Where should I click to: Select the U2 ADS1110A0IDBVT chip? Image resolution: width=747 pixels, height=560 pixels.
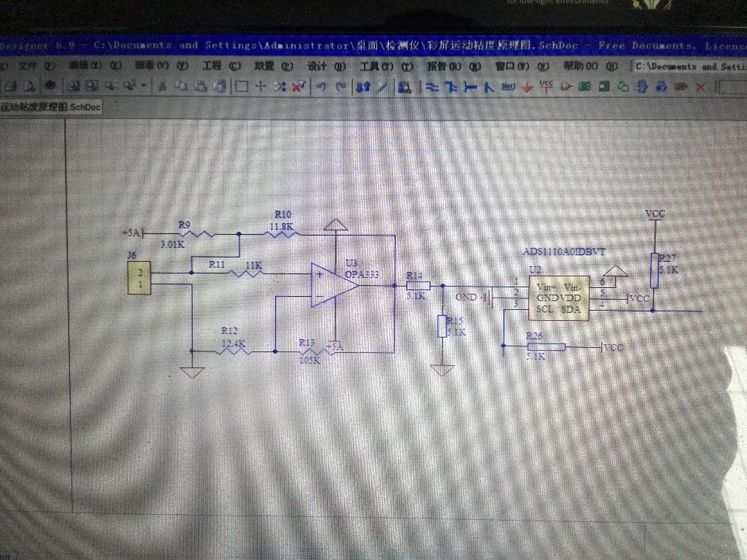click(x=559, y=298)
